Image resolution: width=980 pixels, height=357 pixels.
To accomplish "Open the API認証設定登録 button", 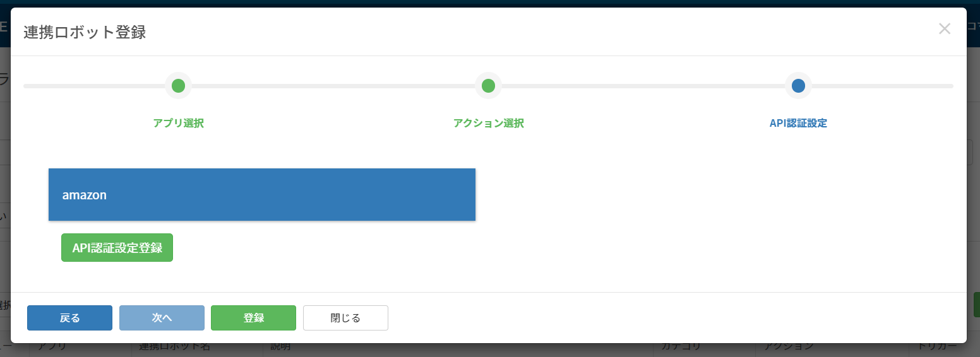I will (x=117, y=248).
